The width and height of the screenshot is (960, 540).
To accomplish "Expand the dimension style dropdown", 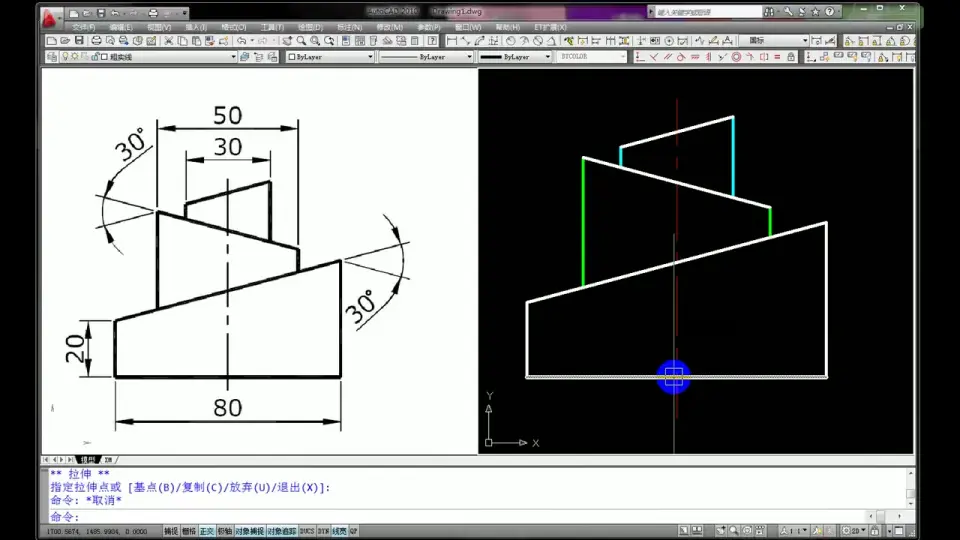I will (x=805, y=41).
